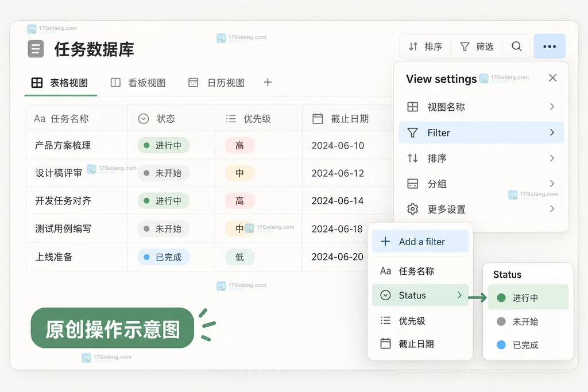The image size is (588, 392).
Task: Open the 设计稿评审 task row
Action: click(59, 173)
